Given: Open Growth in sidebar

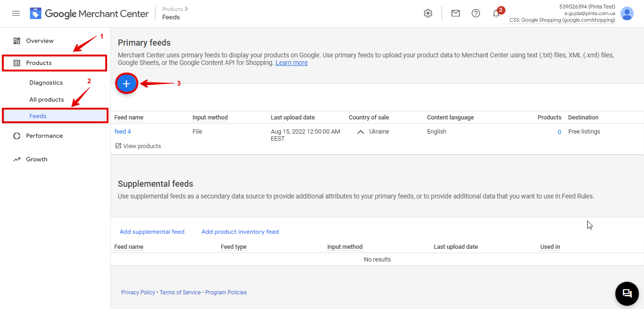Looking at the screenshot, I should [x=37, y=159].
